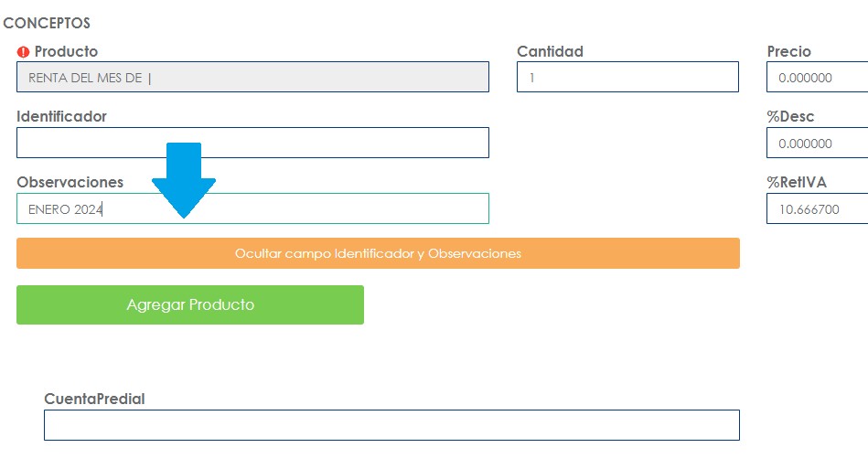Focus the empty Identificador text box
This screenshot has width=868, height=469.
click(252, 143)
